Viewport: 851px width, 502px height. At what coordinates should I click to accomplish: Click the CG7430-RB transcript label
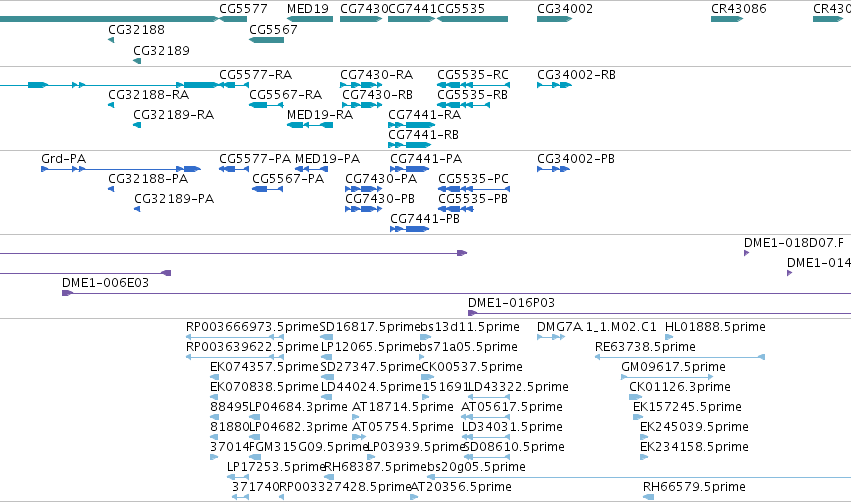click(x=377, y=95)
